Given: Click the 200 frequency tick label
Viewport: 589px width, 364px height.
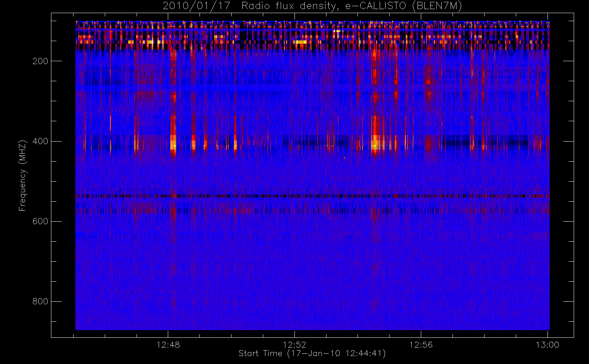Looking at the screenshot, I should [40, 61].
